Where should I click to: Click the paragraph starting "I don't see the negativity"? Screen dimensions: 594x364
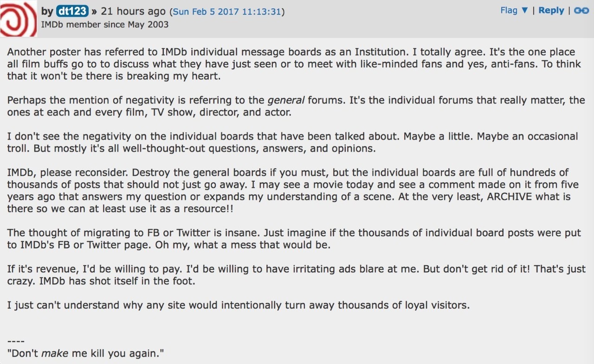[x=292, y=142]
